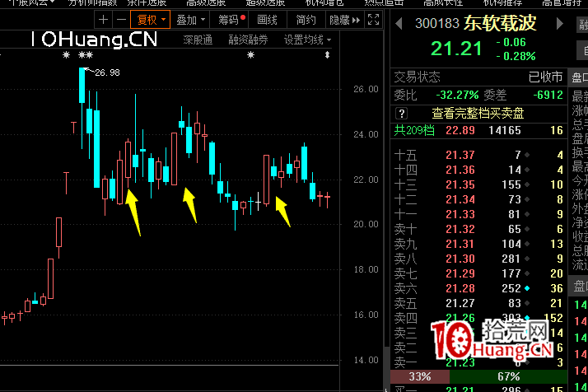This screenshot has width=588, height=392.
Task: Click the up-down arrow axis adjust icon
Action: click(328, 55)
